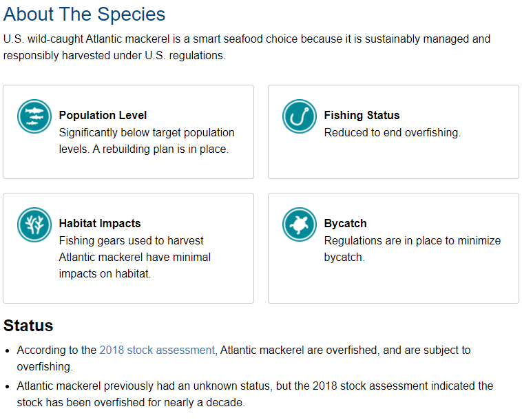
Task: Select the Habitat Impacts card title
Action: 100,223
